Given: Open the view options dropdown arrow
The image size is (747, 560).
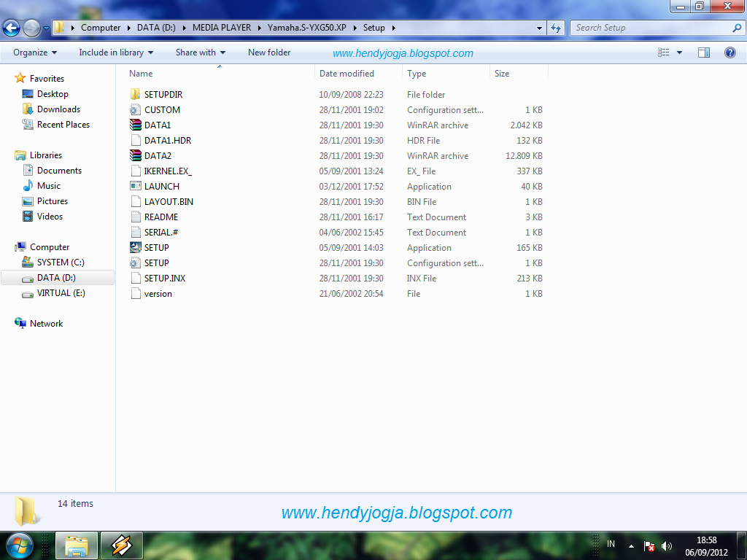Looking at the screenshot, I should pyautogui.click(x=679, y=52).
